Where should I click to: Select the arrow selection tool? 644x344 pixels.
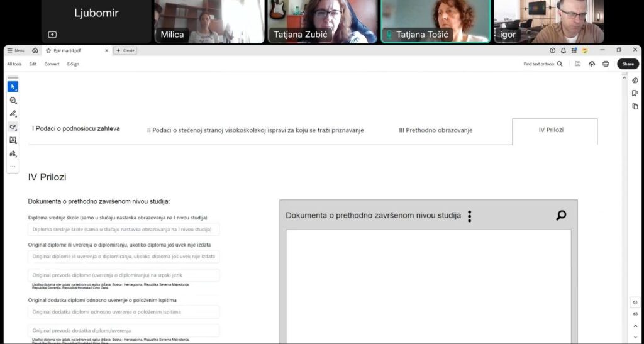(x=13, y=87)
